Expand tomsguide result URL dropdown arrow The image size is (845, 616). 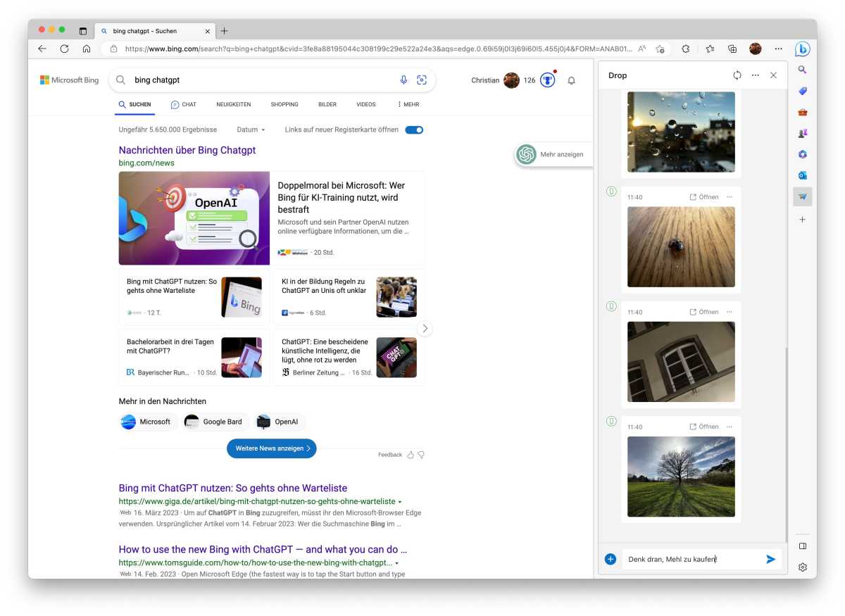click(x=397, y=563)
